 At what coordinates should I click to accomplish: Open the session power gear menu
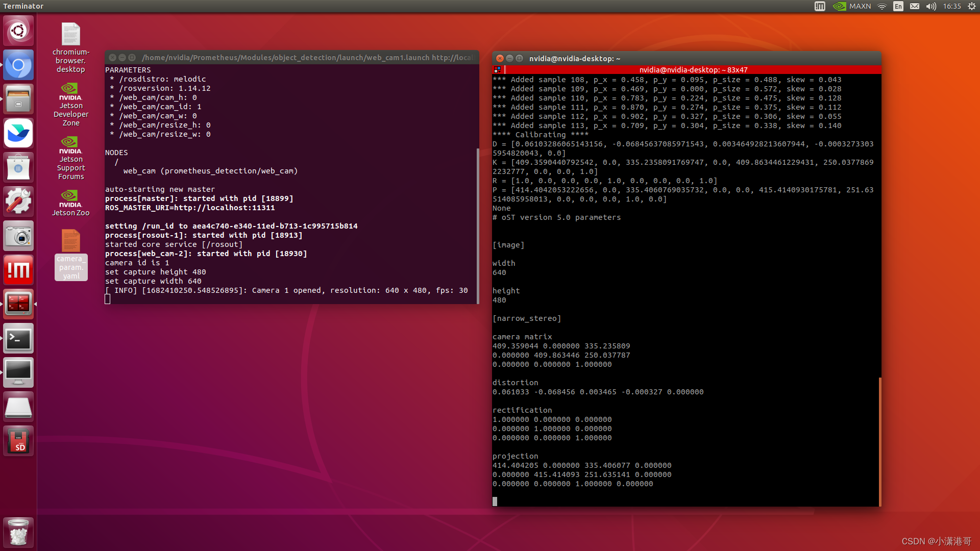click(972, 6)
